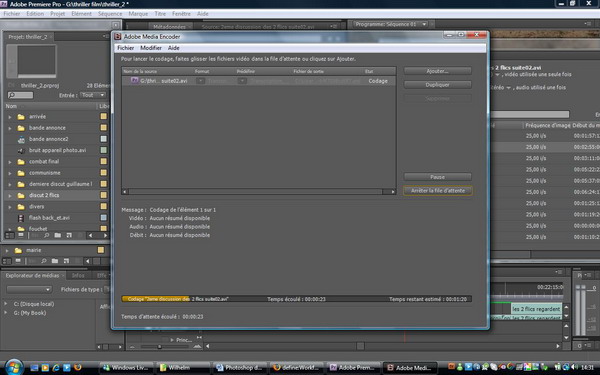Expand the divers bin
The image size is (600, 375).
click(10, 207)
